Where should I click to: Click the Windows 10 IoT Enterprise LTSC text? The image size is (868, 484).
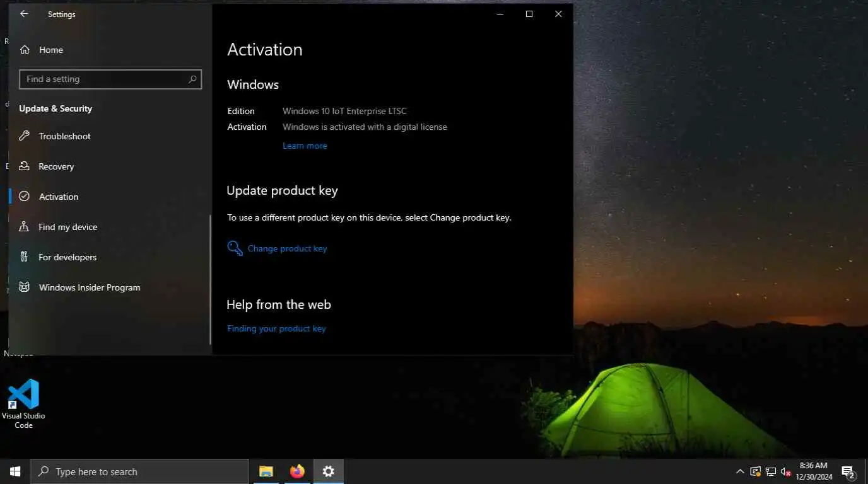[x=344, y=111]
